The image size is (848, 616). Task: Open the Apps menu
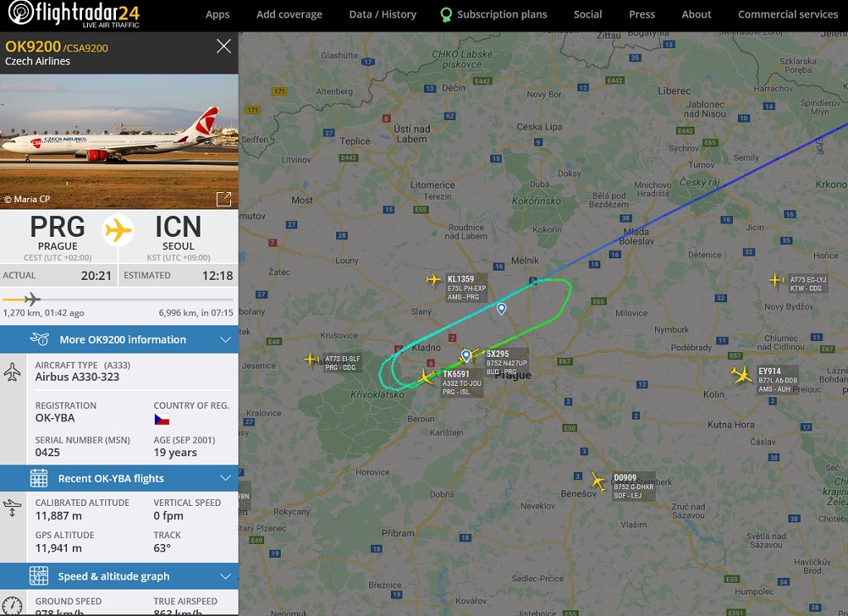(x=218, y=15)
